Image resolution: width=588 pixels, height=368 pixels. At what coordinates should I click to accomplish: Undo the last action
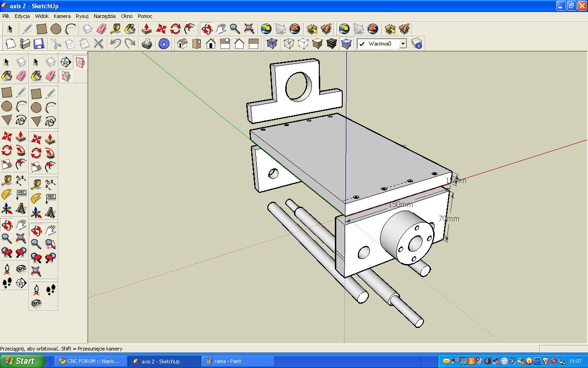click(x=116, y=44)
